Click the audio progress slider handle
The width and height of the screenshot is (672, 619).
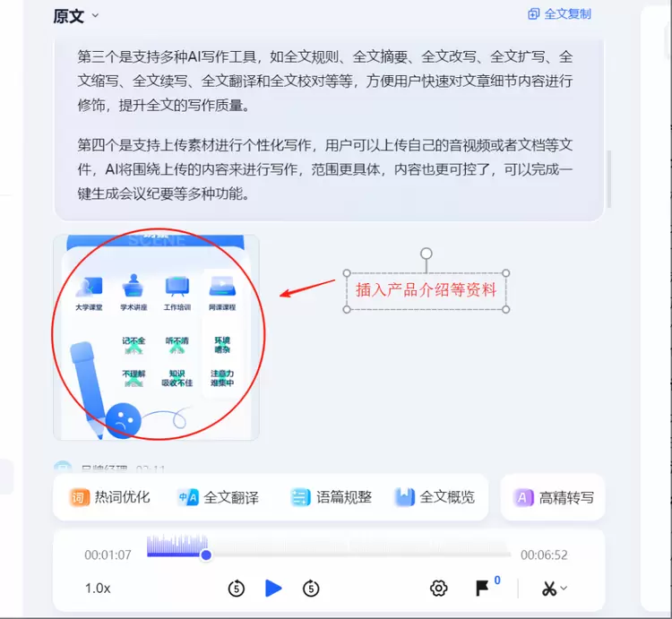click(206, 555)
